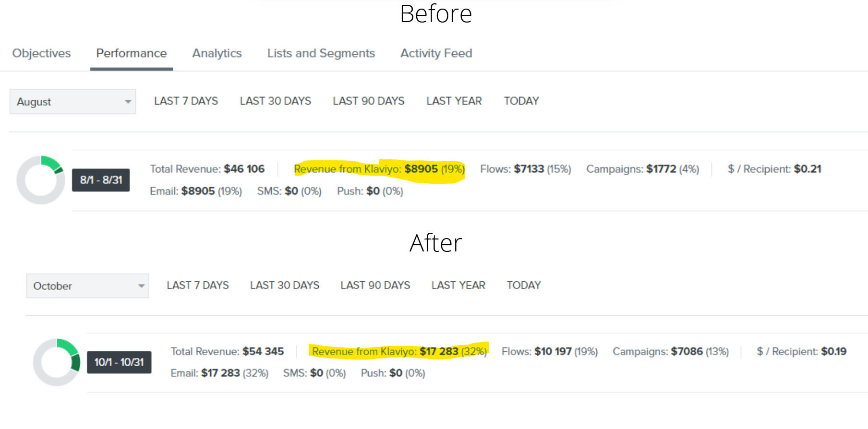This screenshot has height=429, width=868.
Task: Switch to the Performance tab
Action: pos(131,53)
